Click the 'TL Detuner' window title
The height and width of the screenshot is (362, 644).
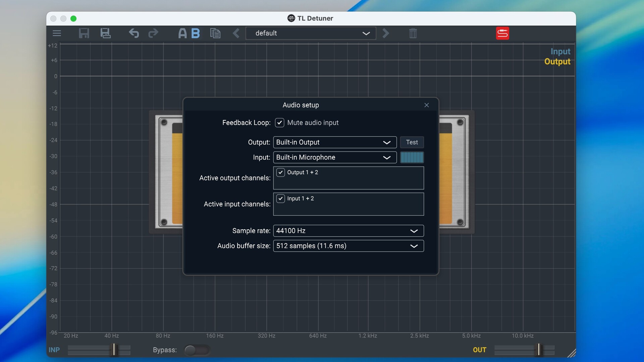[315, 18]
